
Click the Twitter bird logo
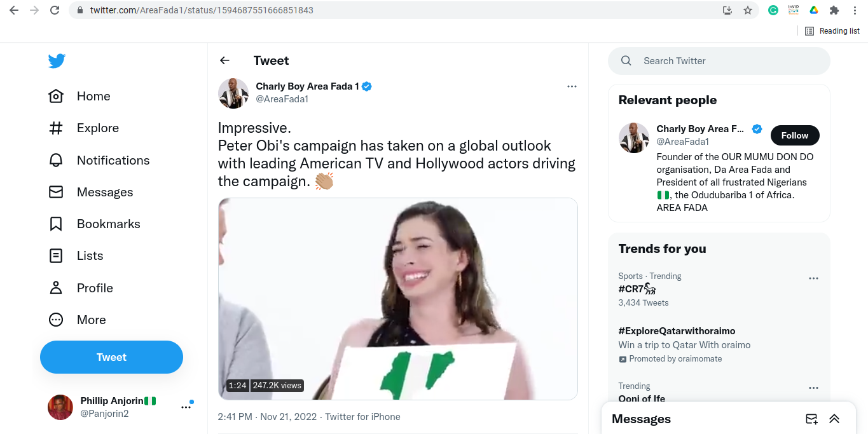pyautogui.click(x=57, y=61)
